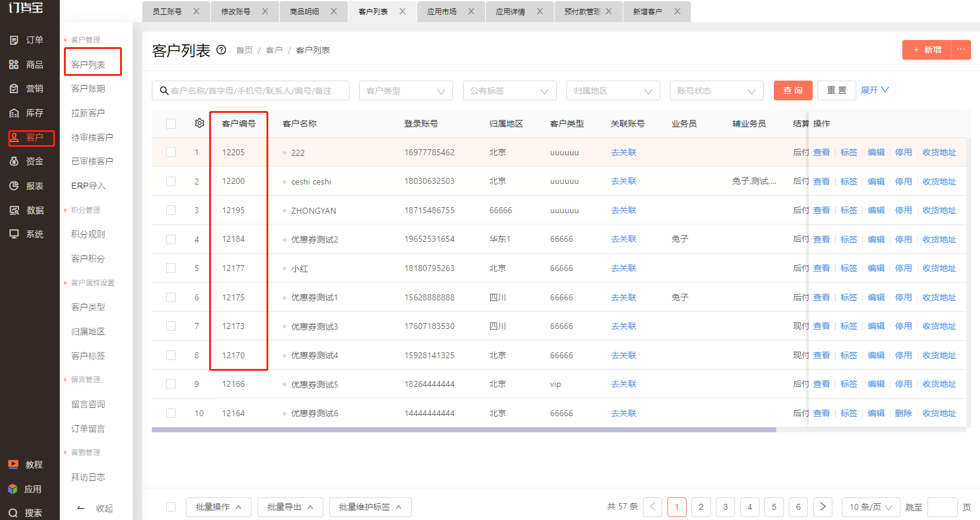Click 去关联 for ZHONGYAN

624,210
